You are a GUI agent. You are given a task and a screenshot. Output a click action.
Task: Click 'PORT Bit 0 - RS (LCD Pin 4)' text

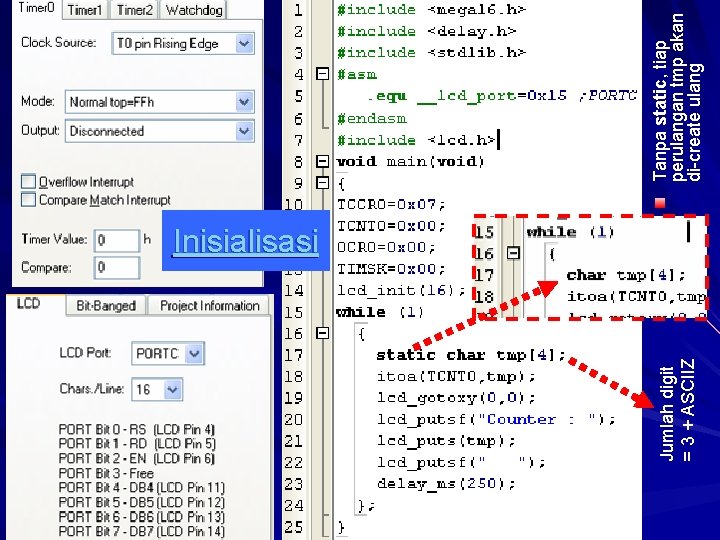click(x=137, y=430)
